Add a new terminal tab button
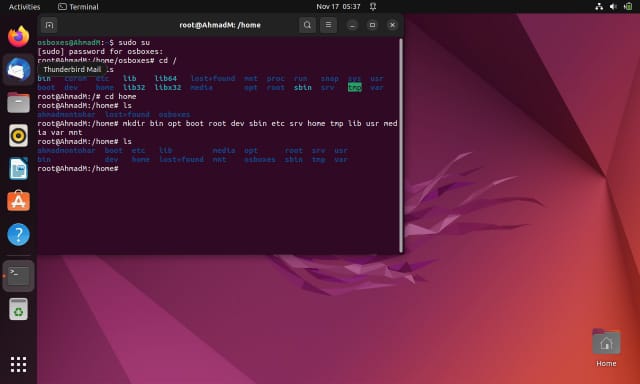 49,25
